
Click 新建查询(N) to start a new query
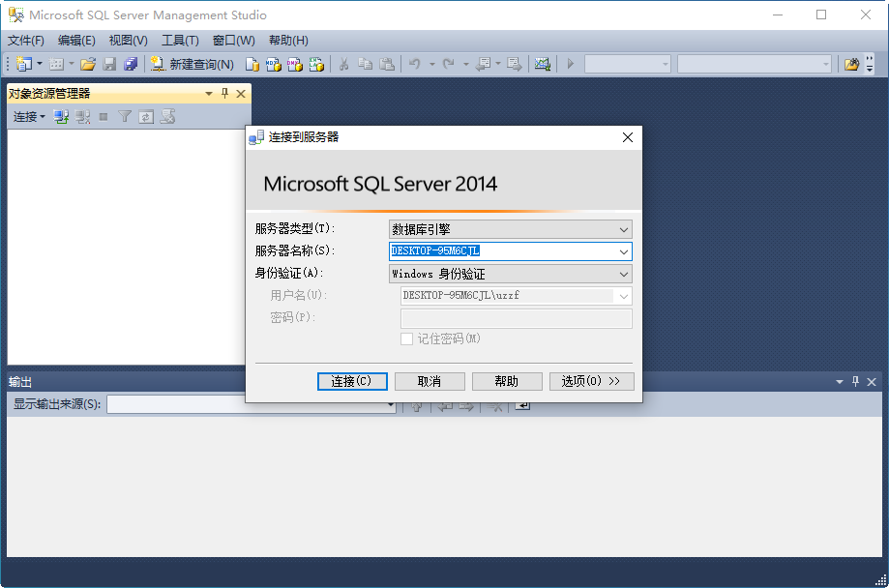193,64
